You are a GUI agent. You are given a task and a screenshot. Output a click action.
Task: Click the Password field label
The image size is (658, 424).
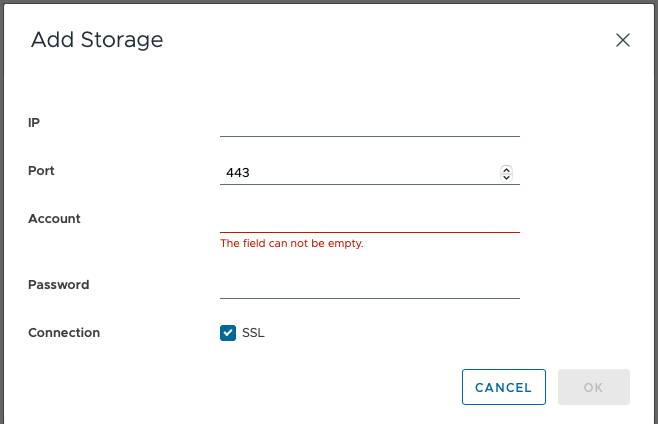58,285
